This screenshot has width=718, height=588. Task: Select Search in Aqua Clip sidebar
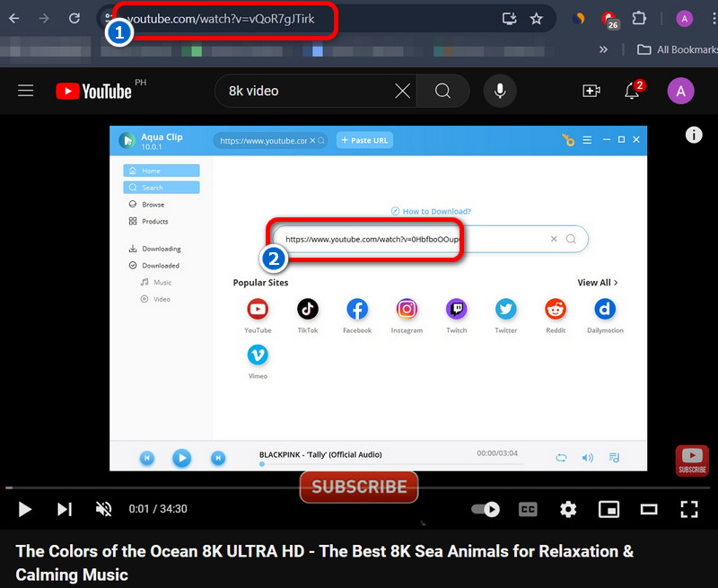pos(162,188)
